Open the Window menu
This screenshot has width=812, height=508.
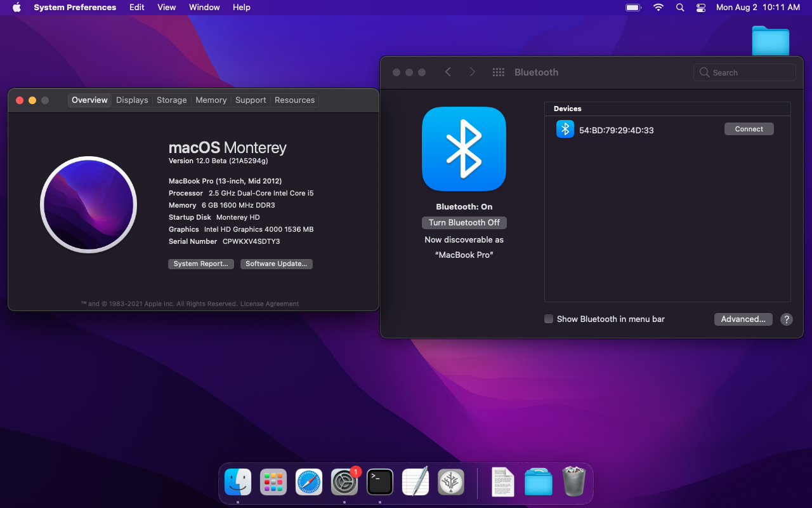coord(204,8)
